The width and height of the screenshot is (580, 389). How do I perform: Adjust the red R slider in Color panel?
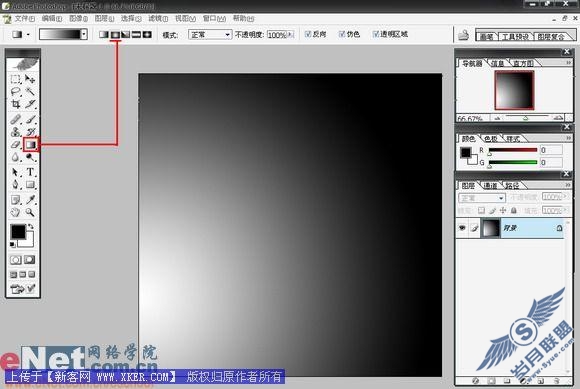(x=513, y=150)
